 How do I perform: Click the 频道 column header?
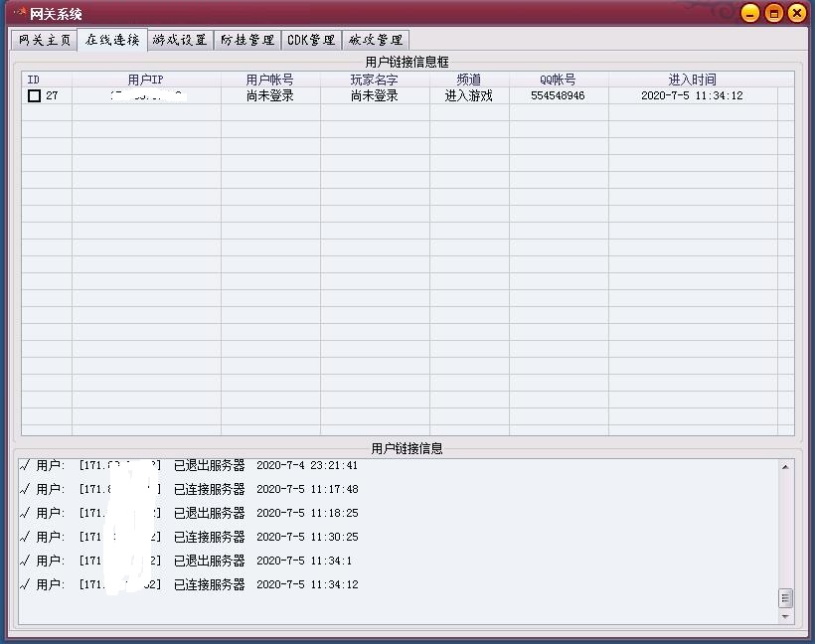[469, 80]
